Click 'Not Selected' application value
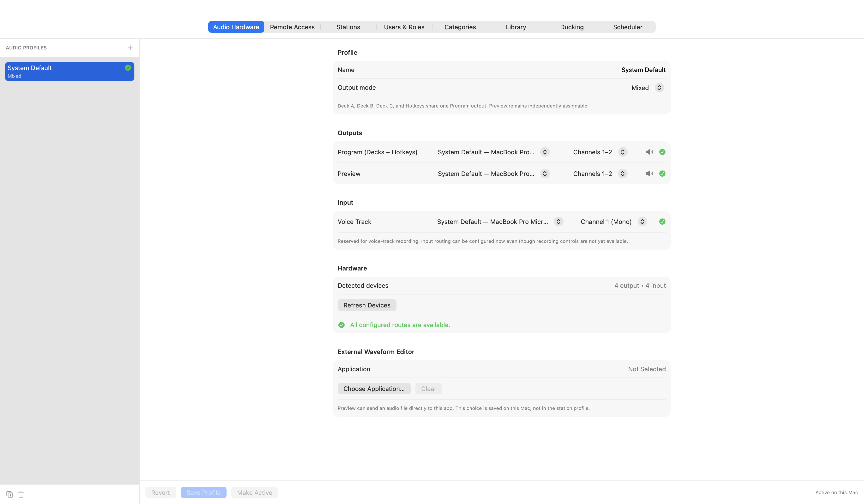This screenshot has width=864, height=504. pos(647,369)
